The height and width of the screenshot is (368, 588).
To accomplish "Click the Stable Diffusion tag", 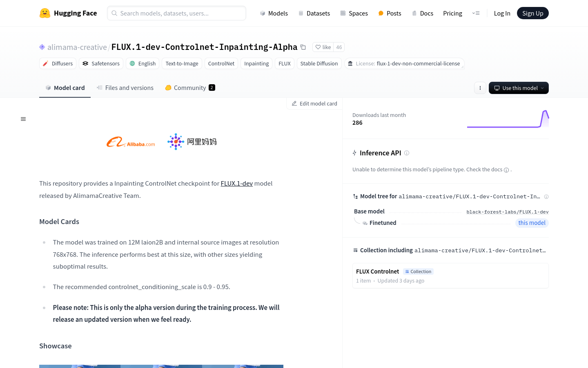I will pos(319,63).
